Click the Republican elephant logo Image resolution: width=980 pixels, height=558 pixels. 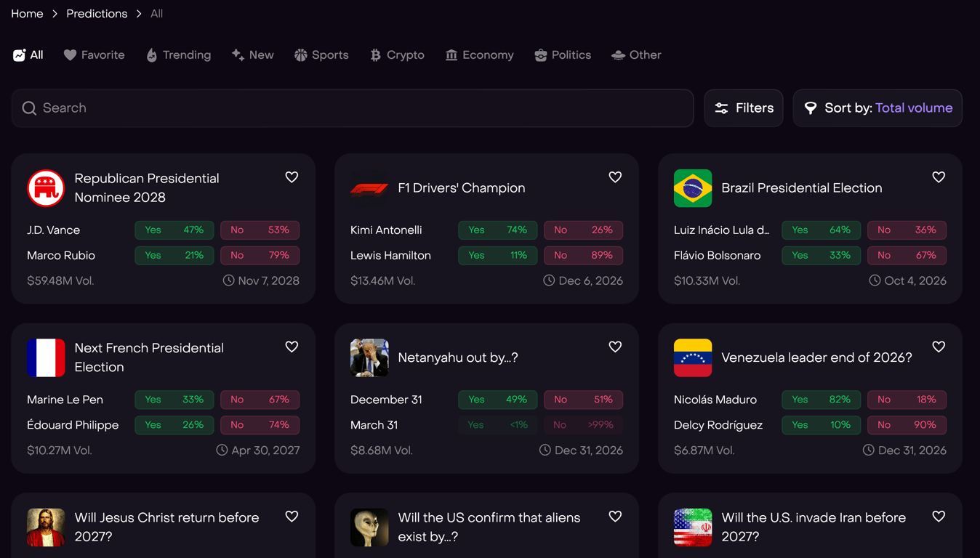pos(46,188)
